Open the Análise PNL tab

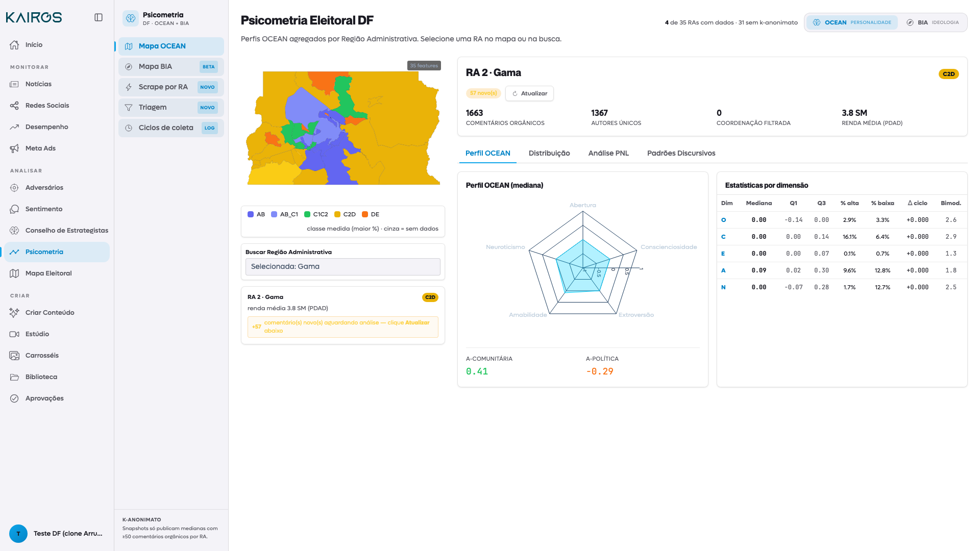pos(608,153)
